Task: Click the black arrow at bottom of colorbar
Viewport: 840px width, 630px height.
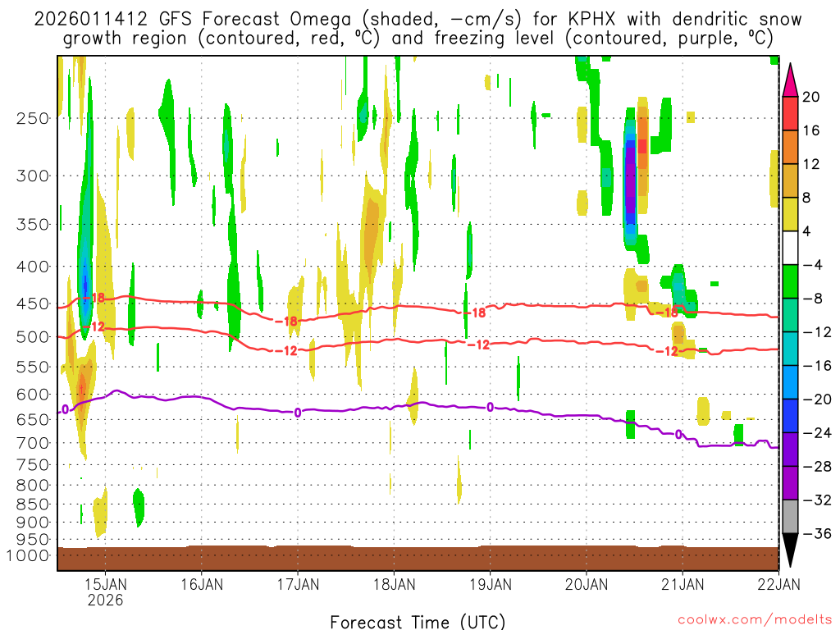Action: pos(790,550)
